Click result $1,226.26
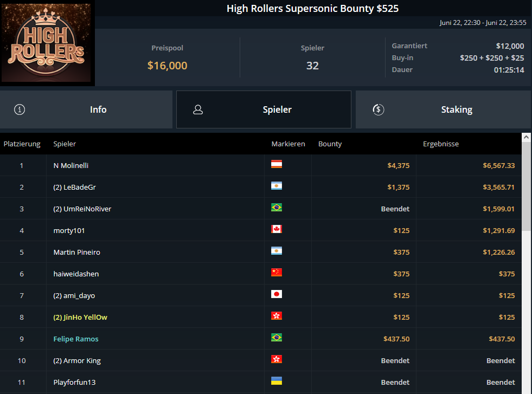The width and height of the screenshot is (532, 394). 499,252
